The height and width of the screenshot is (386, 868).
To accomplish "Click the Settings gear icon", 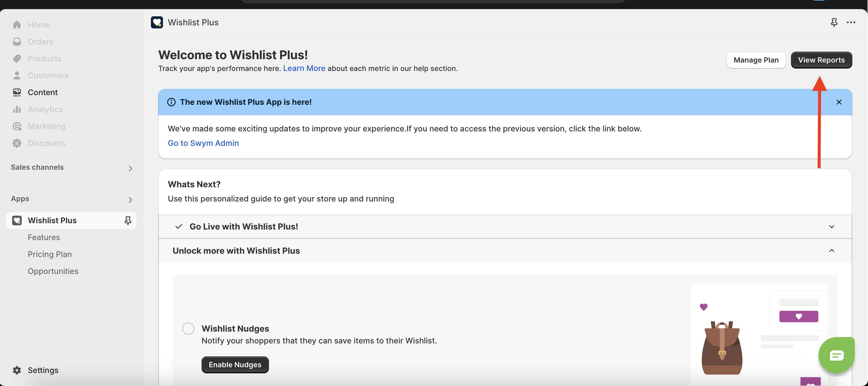I will [17, 370].
